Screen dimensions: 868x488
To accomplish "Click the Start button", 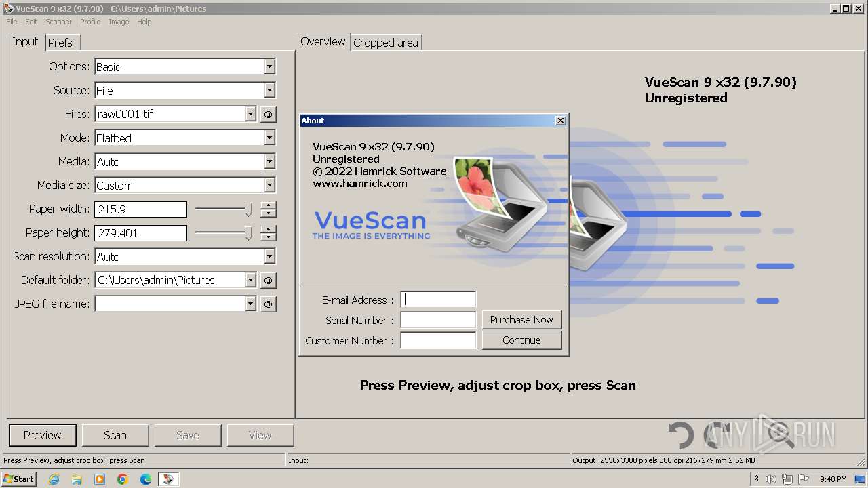I will click(18, 479).
